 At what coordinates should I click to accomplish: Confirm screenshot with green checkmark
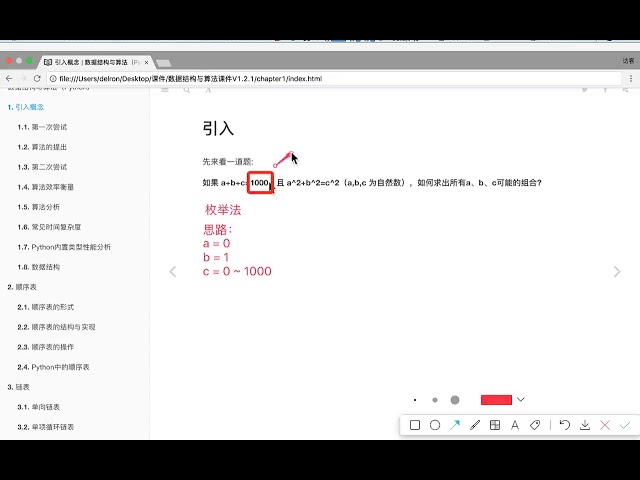coord(625,425)
